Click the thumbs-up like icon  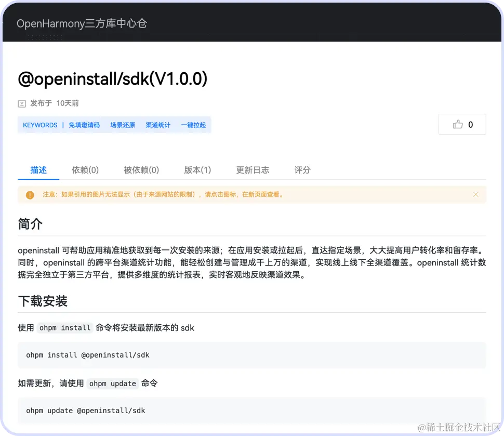458,124
